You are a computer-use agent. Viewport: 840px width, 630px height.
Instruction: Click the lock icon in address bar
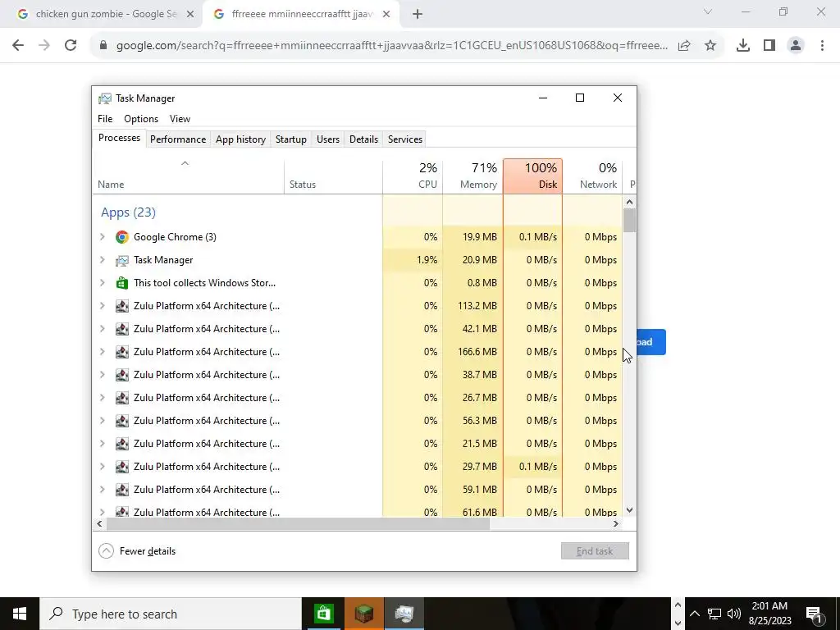click(103, 46)
